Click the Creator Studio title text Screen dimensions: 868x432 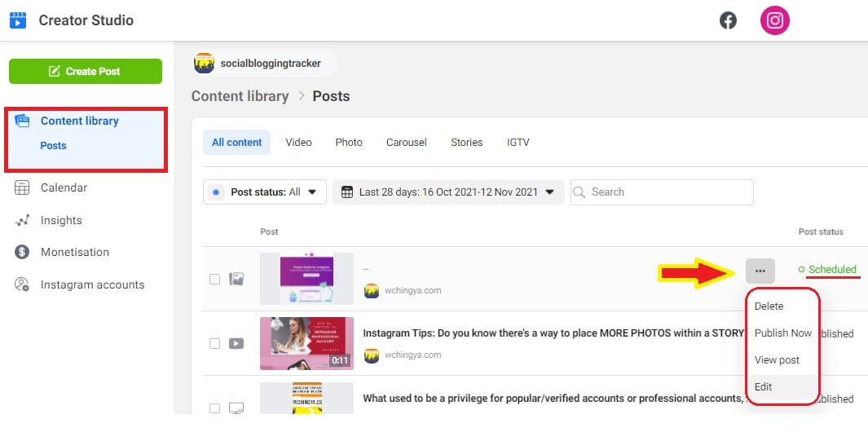86,20
